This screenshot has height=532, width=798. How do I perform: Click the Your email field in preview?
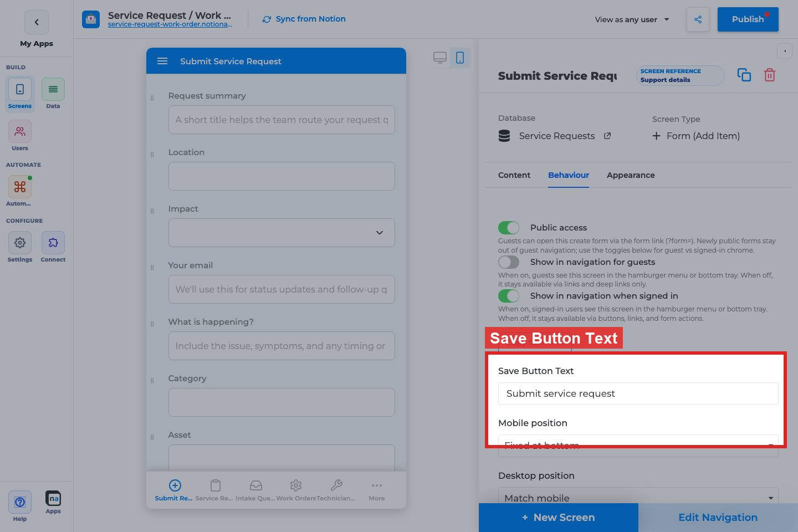click(282, 289)
